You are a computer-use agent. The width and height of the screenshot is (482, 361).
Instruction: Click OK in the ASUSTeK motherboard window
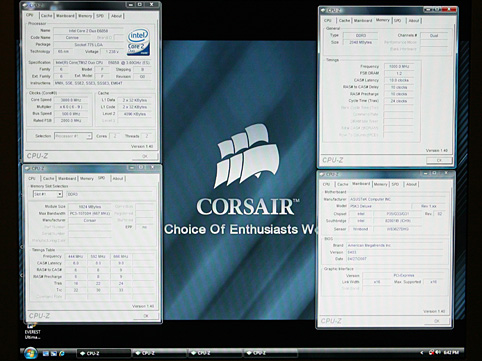point(437,321)
